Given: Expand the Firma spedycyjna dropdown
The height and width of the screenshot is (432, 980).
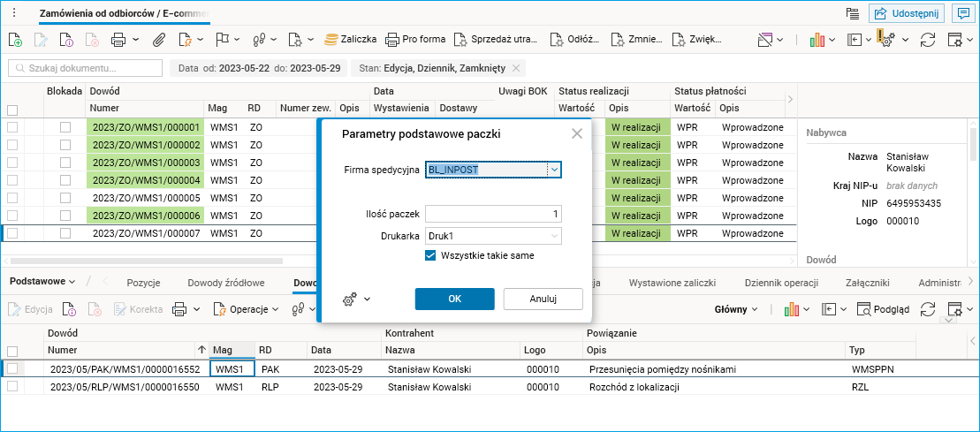Looking at the screenshot, I should [x=554, y=170].
